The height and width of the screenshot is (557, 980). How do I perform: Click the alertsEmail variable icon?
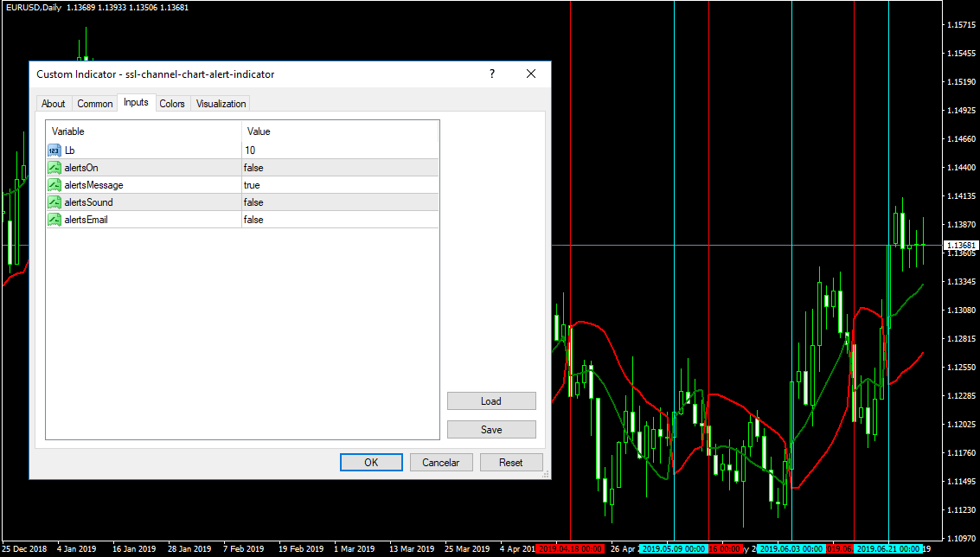pyautogui.click(x=54, y=220)
